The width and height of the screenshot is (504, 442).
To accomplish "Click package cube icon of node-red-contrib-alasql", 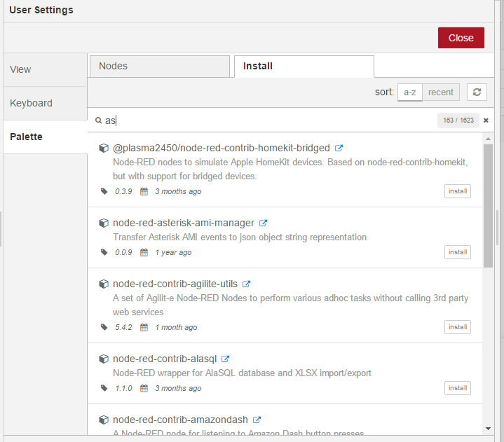I will (x=104, y=359).
